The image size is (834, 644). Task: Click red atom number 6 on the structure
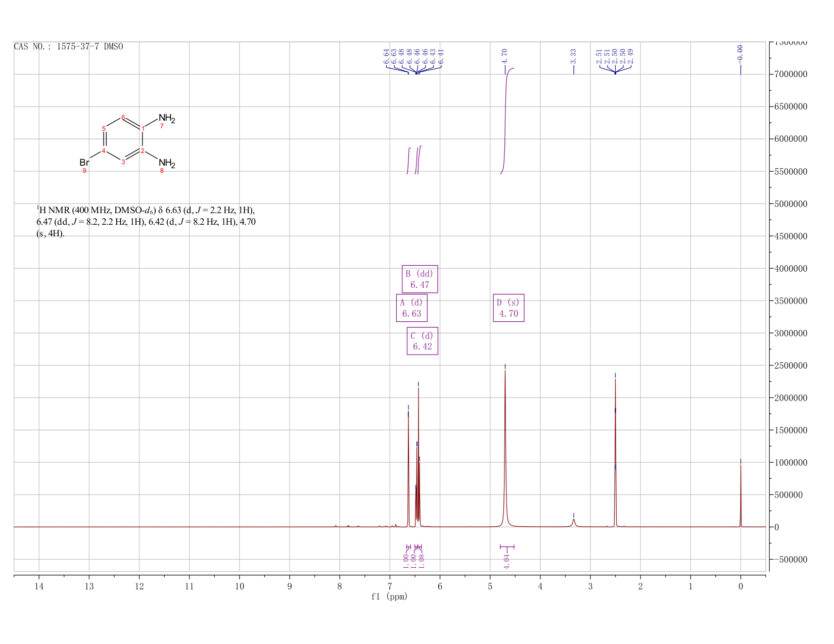[x=123, y=118]
